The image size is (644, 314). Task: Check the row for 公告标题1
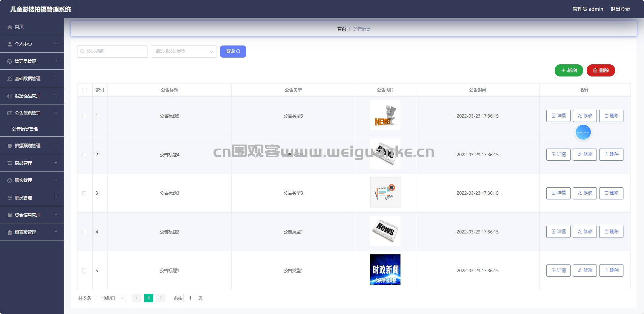[x=84, y=271]
